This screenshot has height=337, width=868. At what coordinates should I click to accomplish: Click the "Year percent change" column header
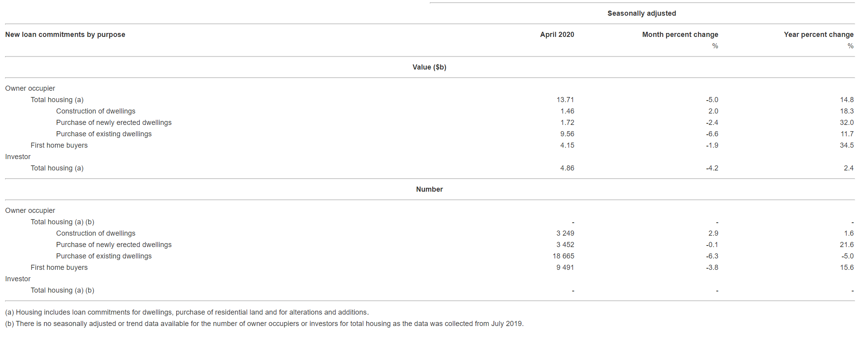(x=819, y=35)
